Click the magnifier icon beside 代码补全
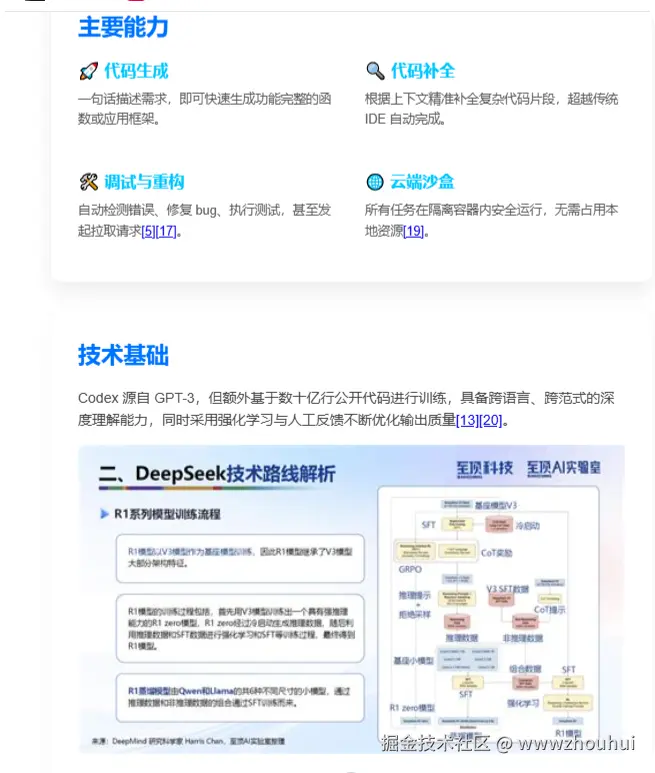 coord(376,71)
